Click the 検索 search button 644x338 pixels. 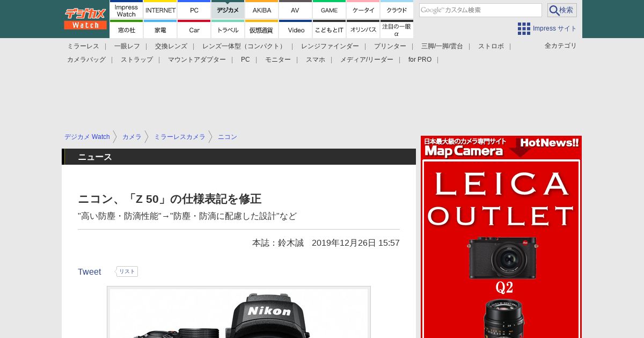coord(562,10)
